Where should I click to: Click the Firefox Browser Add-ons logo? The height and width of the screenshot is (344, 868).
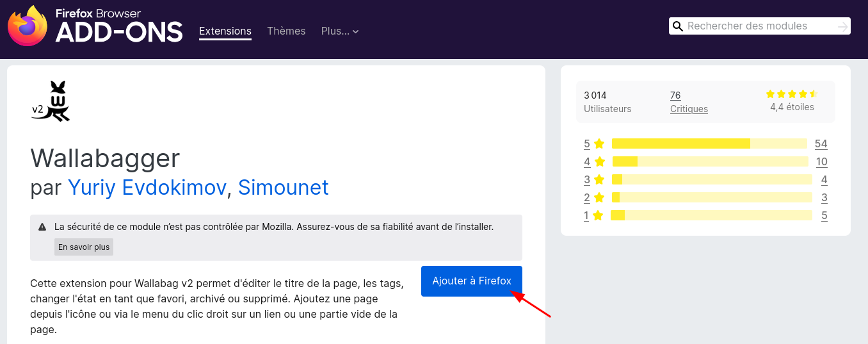point(95,26)
